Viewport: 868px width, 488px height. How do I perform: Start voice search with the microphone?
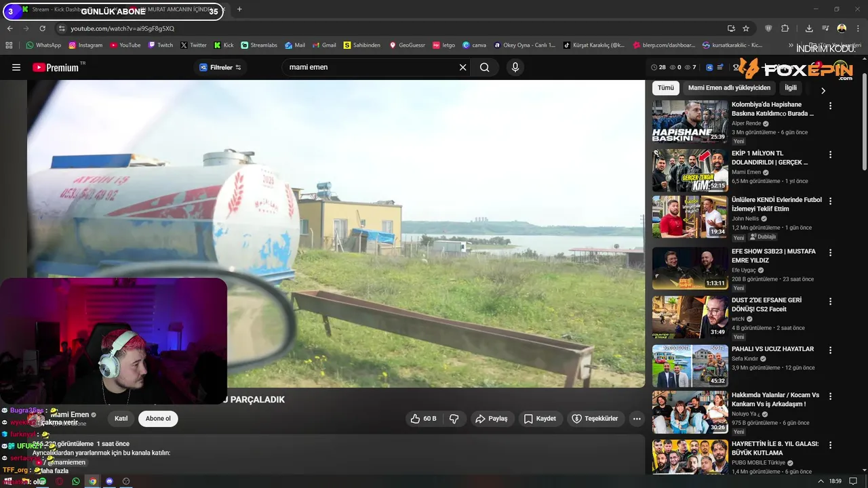click(515, 67)
